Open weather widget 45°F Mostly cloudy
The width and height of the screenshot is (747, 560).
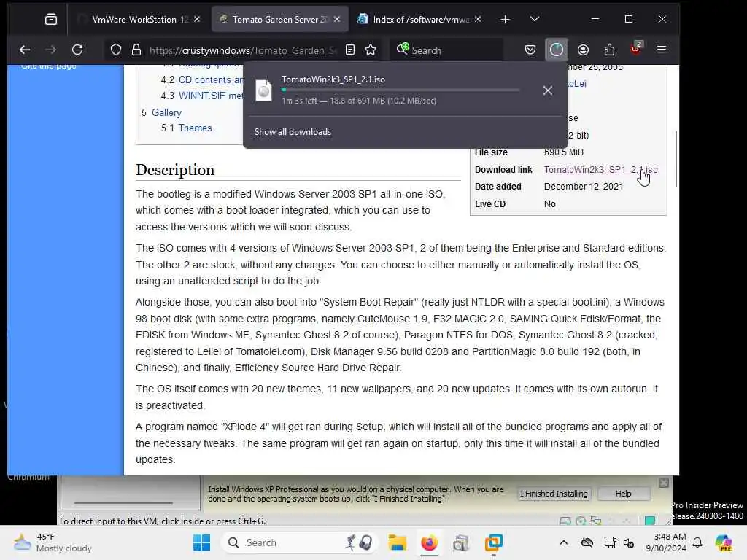[53, 542]
